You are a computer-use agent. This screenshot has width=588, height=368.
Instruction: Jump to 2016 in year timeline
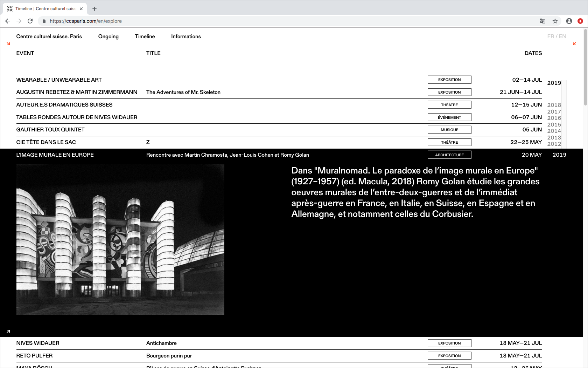point(554,118)
